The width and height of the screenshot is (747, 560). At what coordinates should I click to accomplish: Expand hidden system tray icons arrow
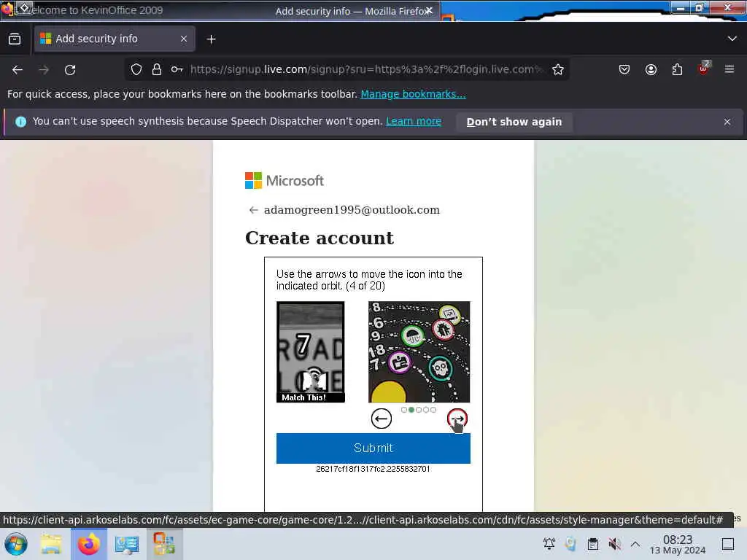635,543
